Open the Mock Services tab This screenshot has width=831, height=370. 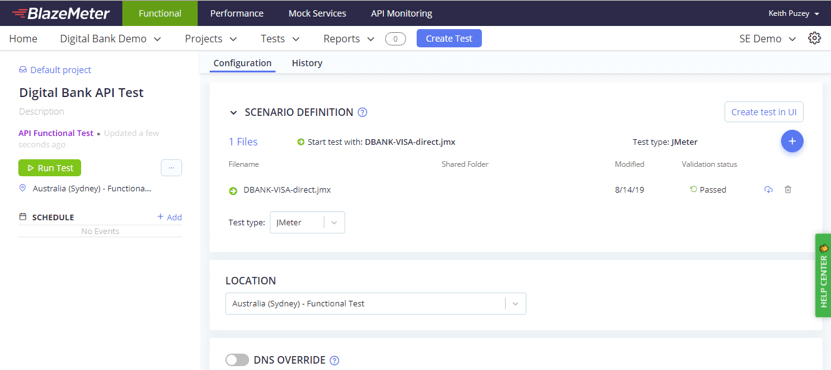click(x=317, y=13)
